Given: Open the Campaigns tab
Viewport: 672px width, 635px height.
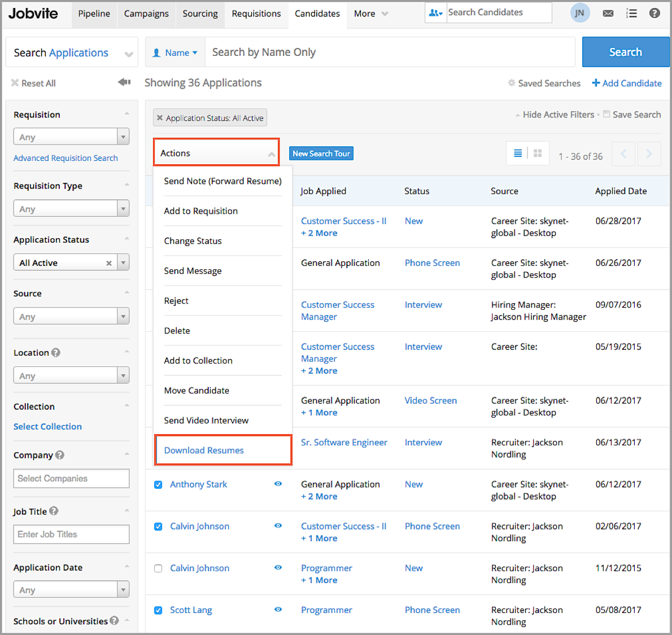Looking at the screenshot, I should tap(146, 14).
